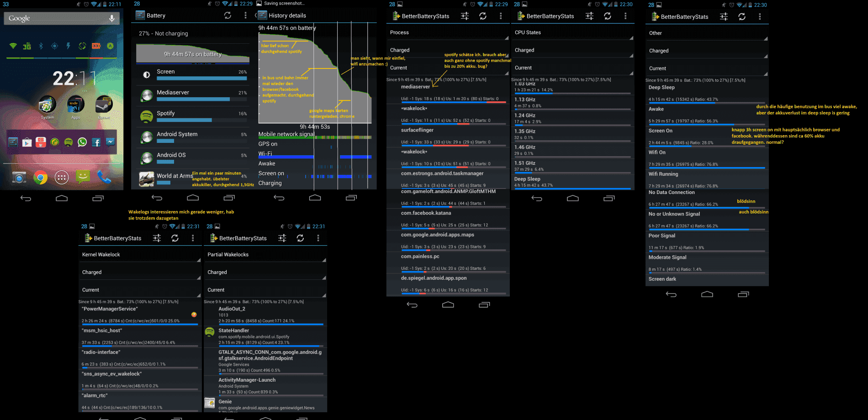Screen dimensions: 868x420
Task: Tap the back button under the Battery screen
Action: click(x=157, y=198)
